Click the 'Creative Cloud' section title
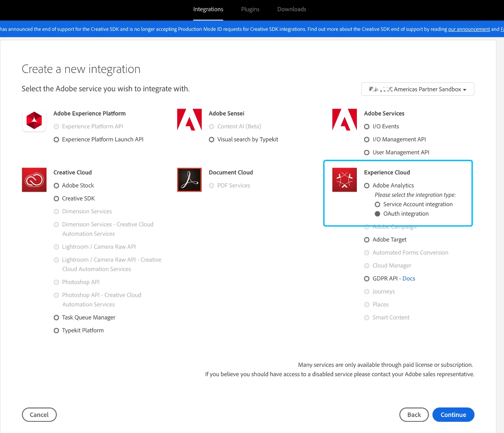This screenshot has width=504, height=433. click(x=73, y=172)
